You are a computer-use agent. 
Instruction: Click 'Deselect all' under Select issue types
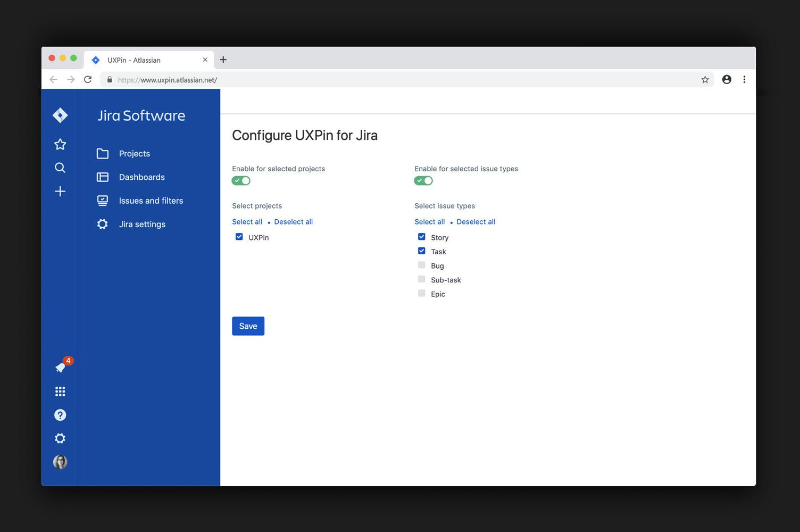click(476, 221)
